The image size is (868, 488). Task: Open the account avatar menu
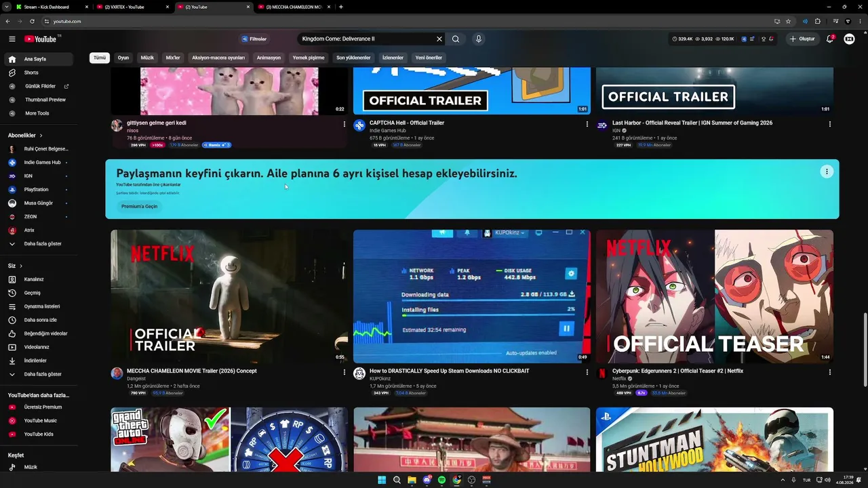pyautogui.click(x=849, y=39)
